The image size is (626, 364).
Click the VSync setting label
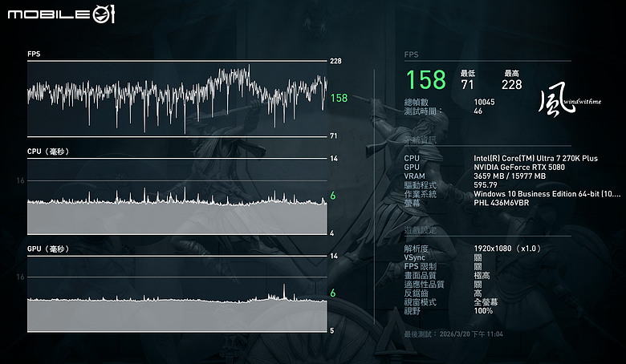coord(414,257)
